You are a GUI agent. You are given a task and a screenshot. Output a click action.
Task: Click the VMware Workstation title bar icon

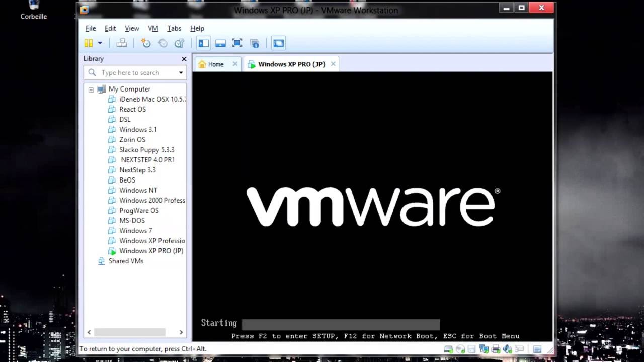coord(84,10)
